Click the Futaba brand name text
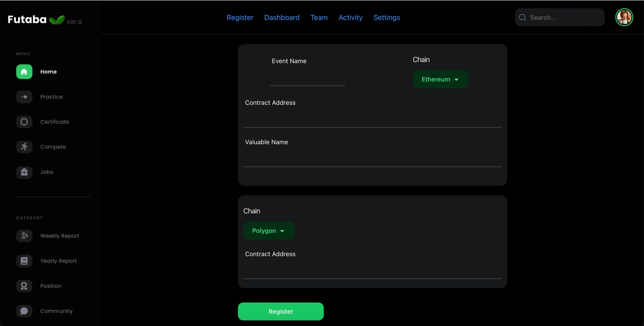The image size is (644, 326). pos(27,19)
